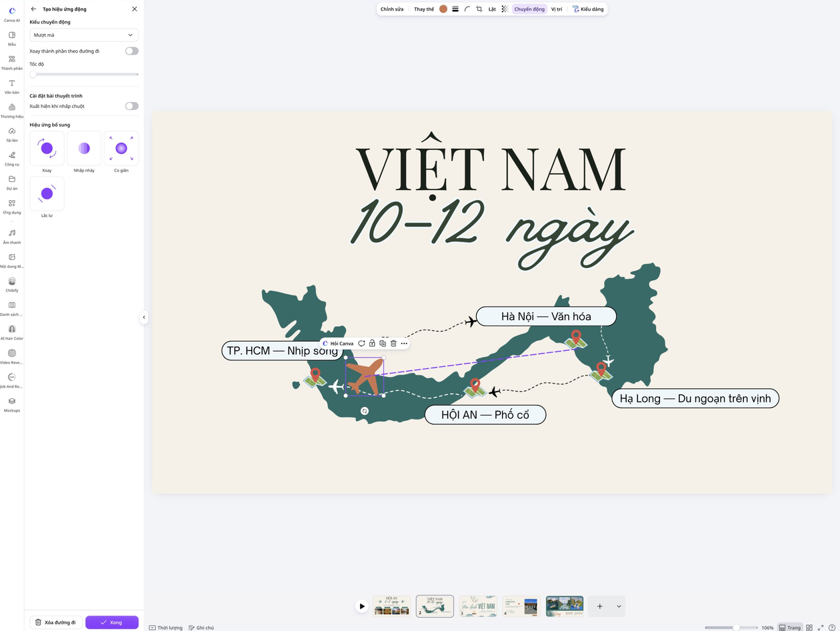The width and height of the screenshot is (840, 631).
Task: Click the Trang pages view button
Action: point(790,628)
